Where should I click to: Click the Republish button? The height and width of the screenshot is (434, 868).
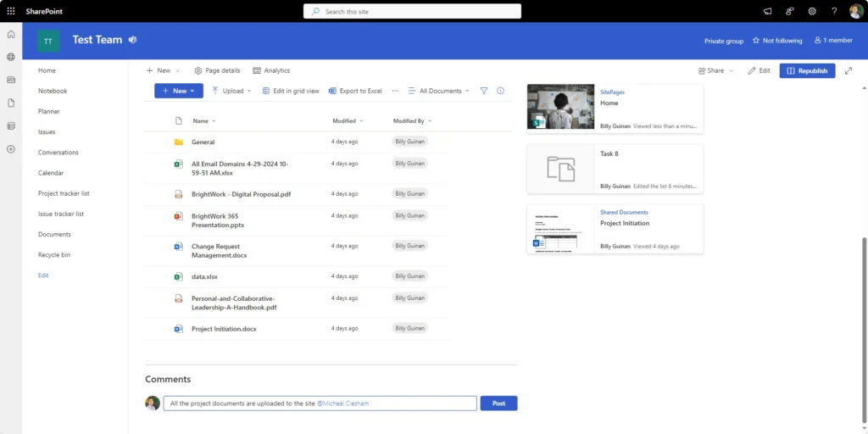(807, 70)
